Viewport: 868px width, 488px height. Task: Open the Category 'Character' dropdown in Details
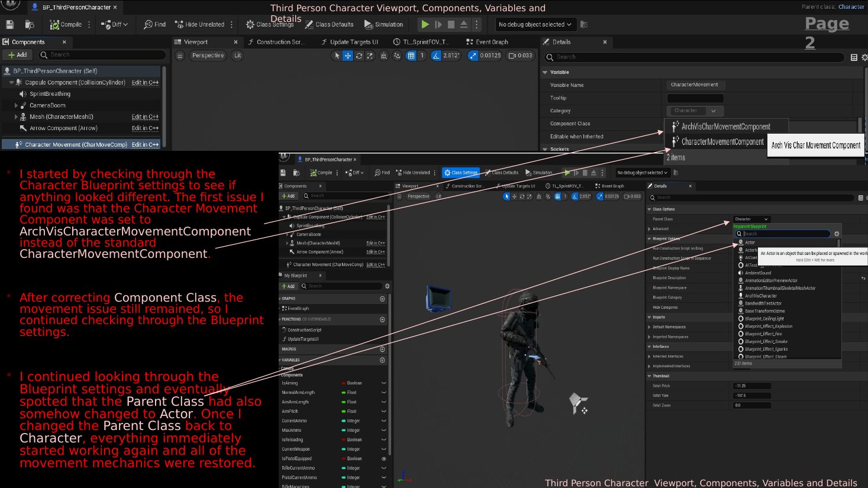coord(695,111)
